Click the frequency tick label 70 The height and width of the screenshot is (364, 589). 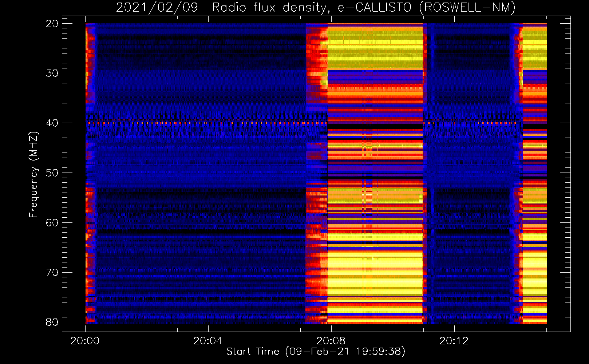click(x=52, y=273)
